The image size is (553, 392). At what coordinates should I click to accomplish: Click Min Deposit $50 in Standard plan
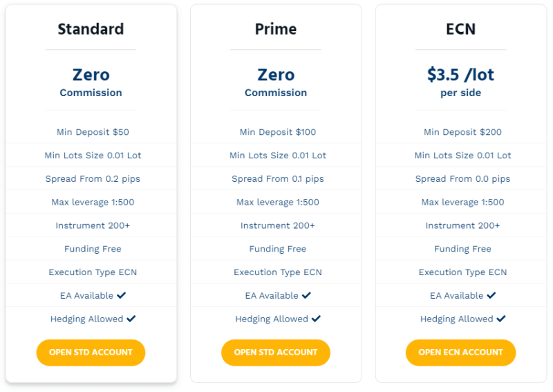pos(93,132)
